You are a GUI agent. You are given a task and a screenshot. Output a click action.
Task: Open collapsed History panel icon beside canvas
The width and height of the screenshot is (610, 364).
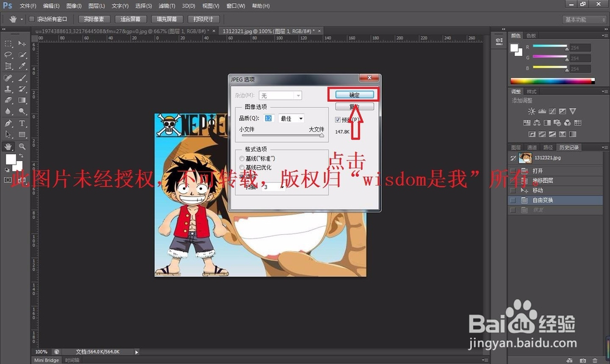click(x=499, y=41)
